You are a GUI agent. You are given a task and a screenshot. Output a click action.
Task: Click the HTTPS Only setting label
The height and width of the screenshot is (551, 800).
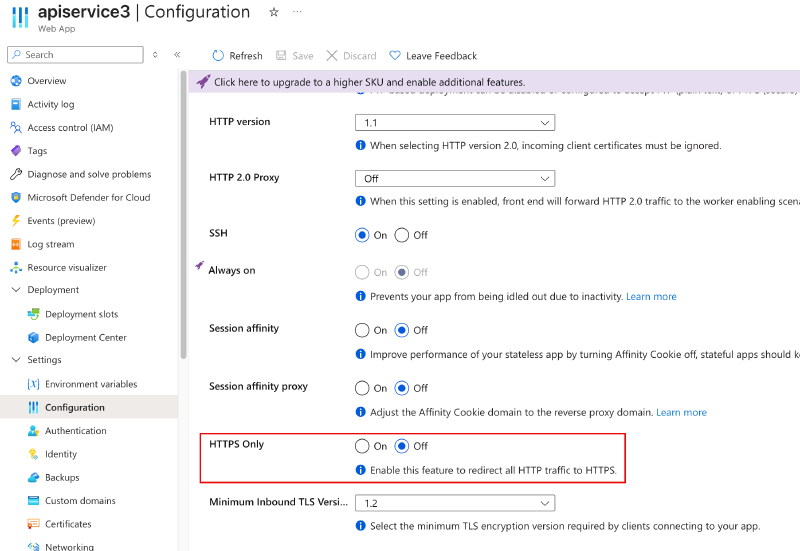click(236, 444)
